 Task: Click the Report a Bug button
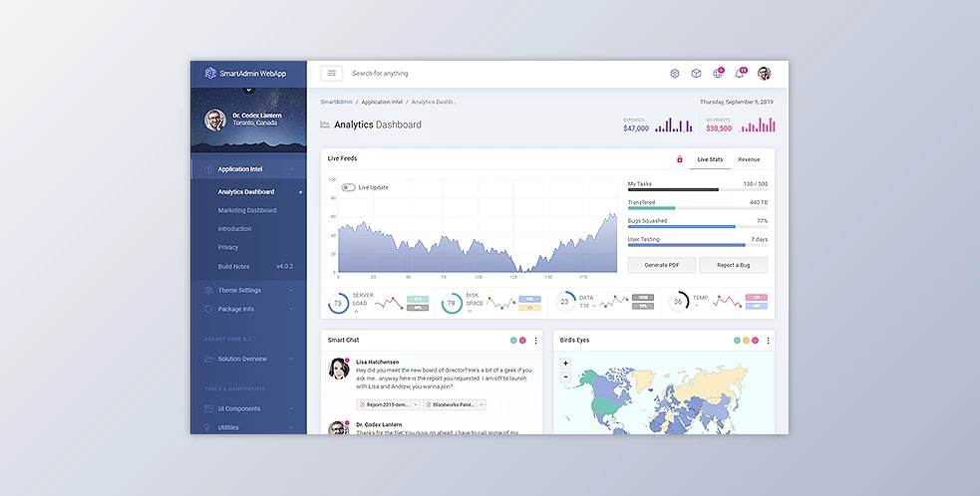(733, 265)
